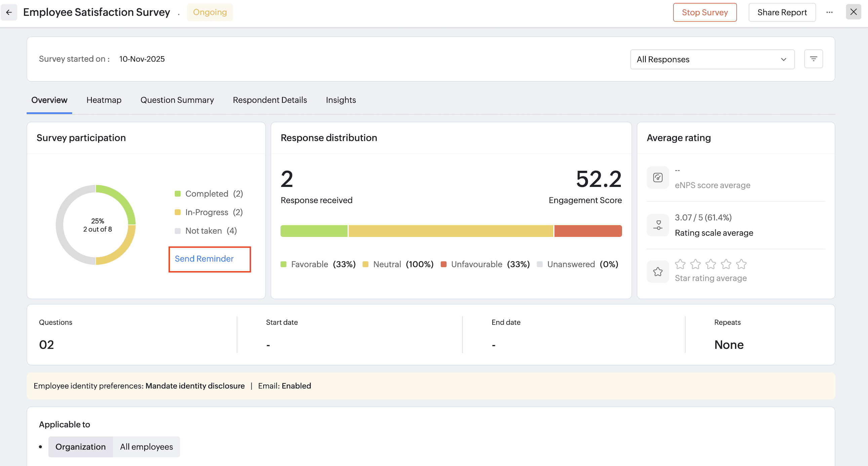
Task: Toggle the Not taken legend entry
Action: click(x=205, y=231)
